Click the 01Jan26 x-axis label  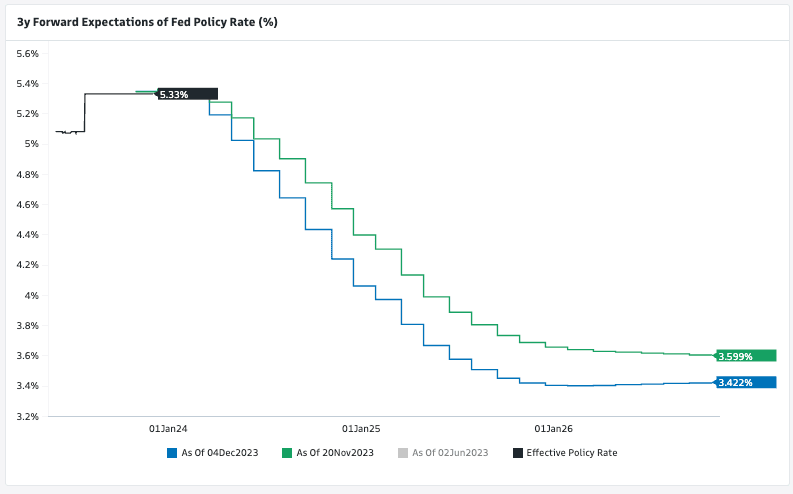pos(553,428)
